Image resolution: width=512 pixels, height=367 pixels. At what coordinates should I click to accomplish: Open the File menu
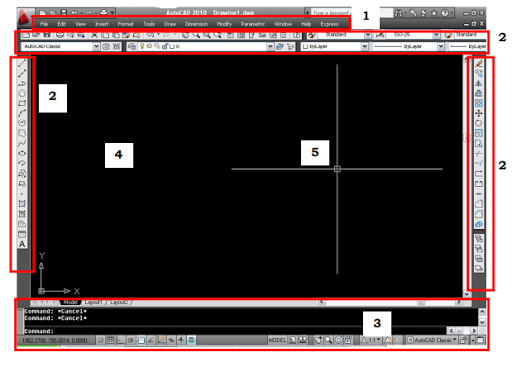[44, 24]
